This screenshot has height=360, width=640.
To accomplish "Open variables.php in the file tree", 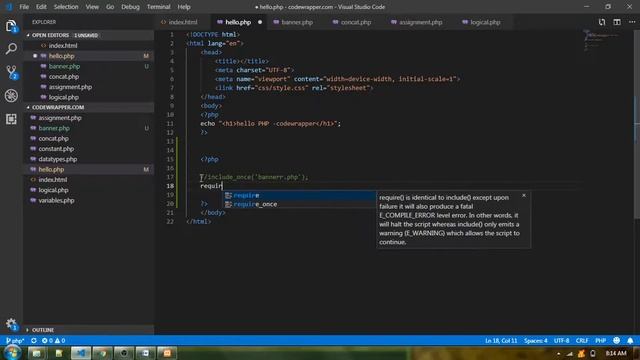I will [x=89, y=200].
